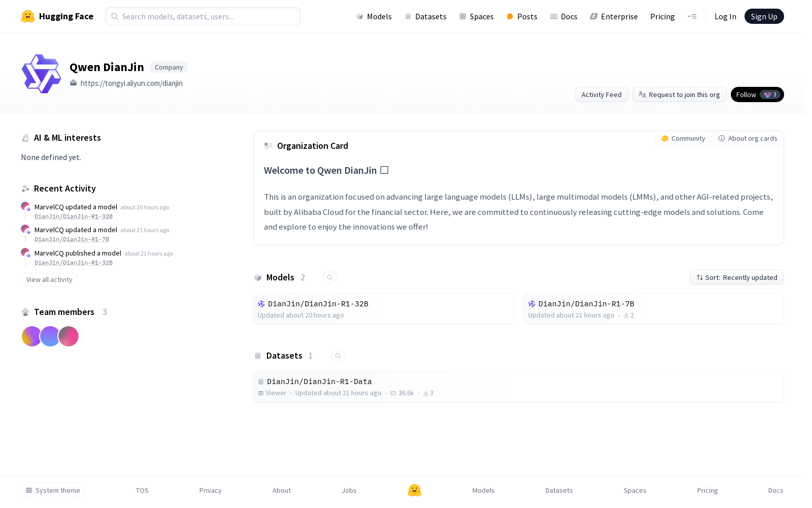The height and width of the screenshot is (508, 812).
Task: Open Datasets link in footer
Action: pos(559,490)
